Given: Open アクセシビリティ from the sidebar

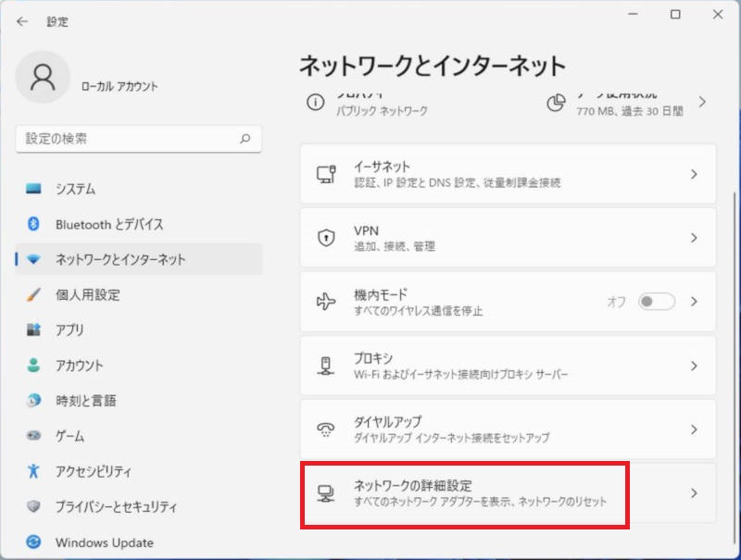Looking at the screenshot, I should pyautogui.click(x=139, y=471).
